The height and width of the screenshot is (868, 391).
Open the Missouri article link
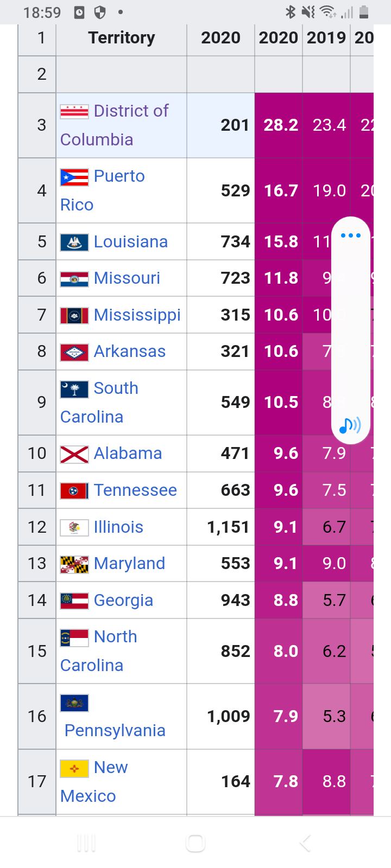(127, 278)
